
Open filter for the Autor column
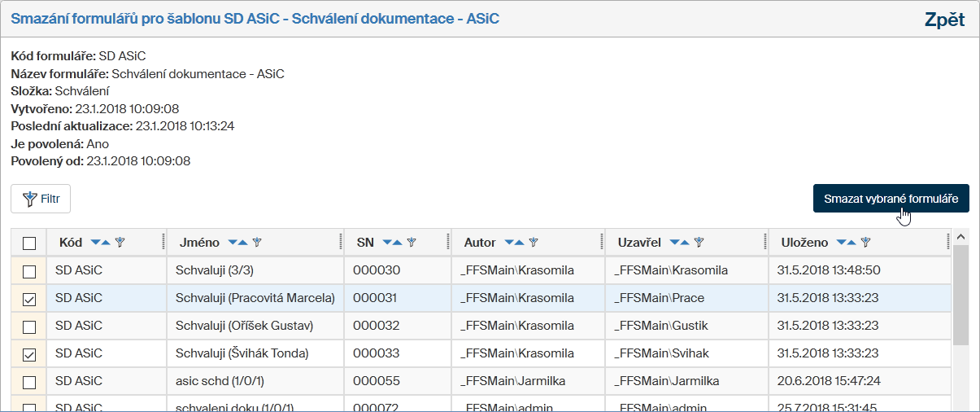click(534, 243)
